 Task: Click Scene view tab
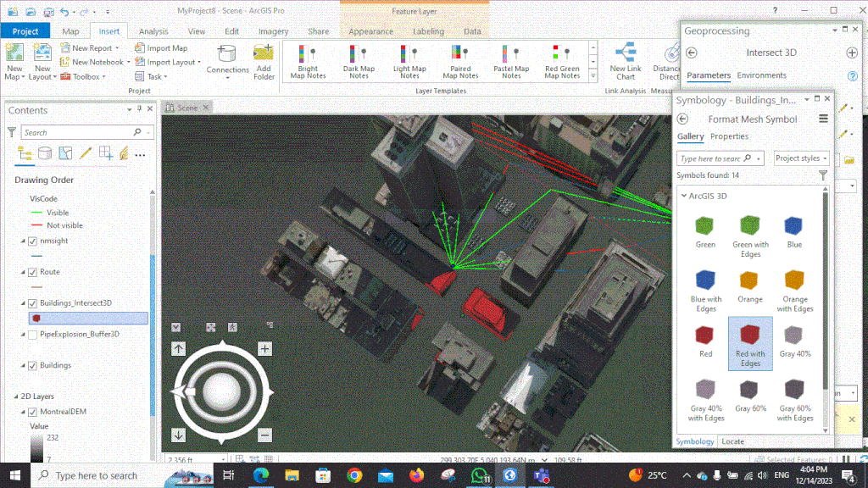click(187, 108)
